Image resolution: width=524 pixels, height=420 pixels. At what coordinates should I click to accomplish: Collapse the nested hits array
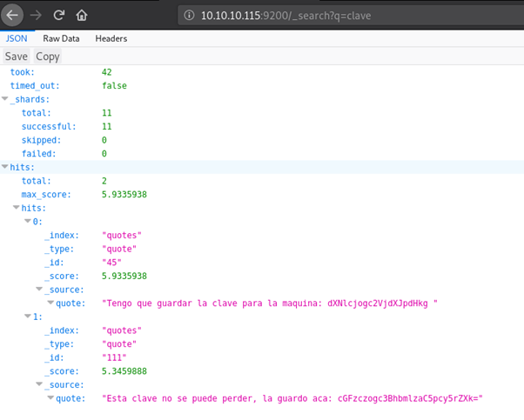coord(16,208)
